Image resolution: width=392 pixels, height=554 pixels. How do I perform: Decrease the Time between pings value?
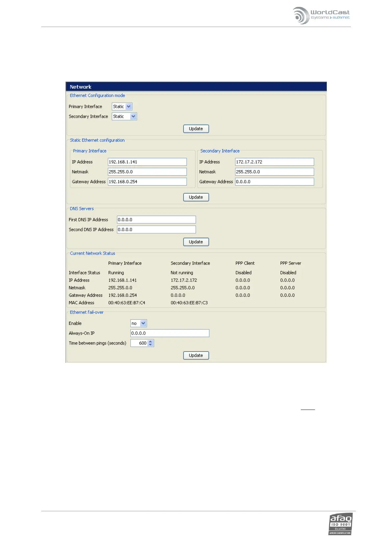pos(150,345)
